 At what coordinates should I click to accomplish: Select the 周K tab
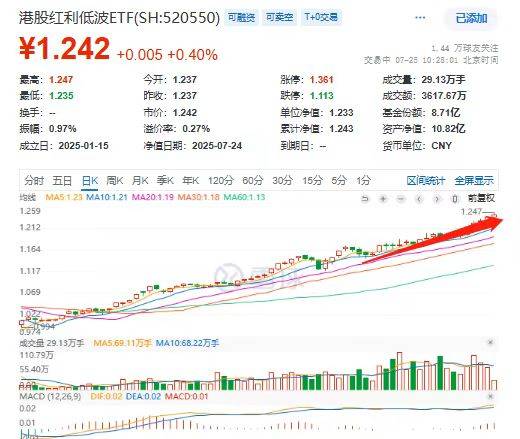(x=115, y=181)
